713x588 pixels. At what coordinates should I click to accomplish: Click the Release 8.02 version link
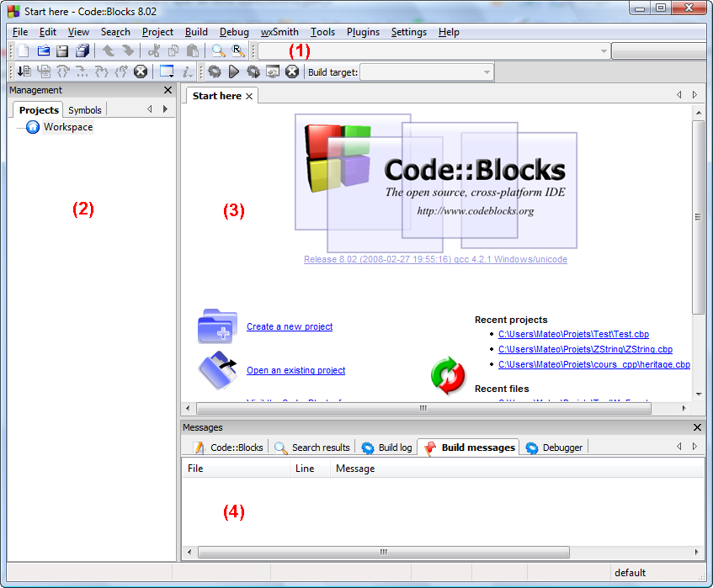pos(435,259)
